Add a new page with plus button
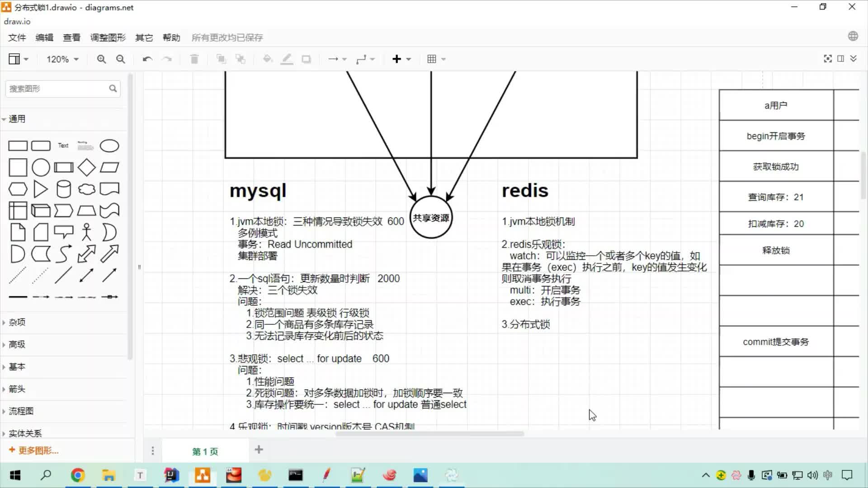The width and height of the screenshot is (868, 488). coord(259,450)
